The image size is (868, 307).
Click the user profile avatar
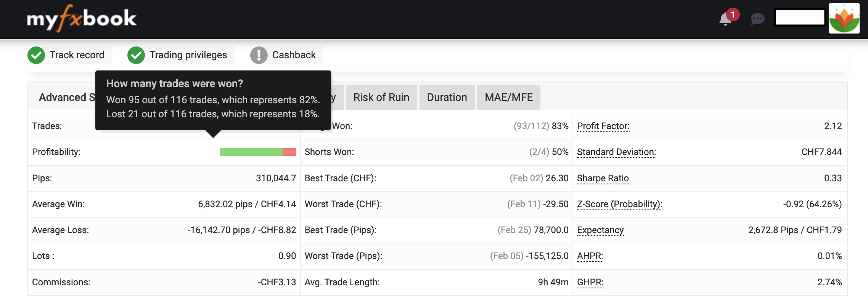844,18
